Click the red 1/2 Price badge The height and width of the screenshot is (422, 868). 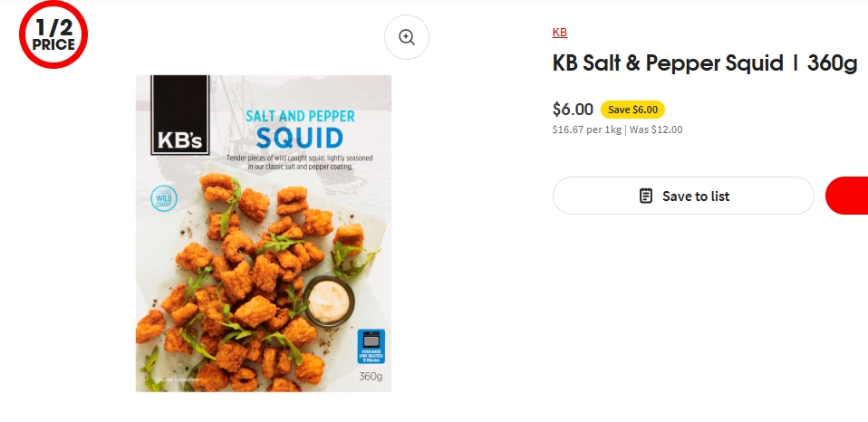tap(53, 36)
